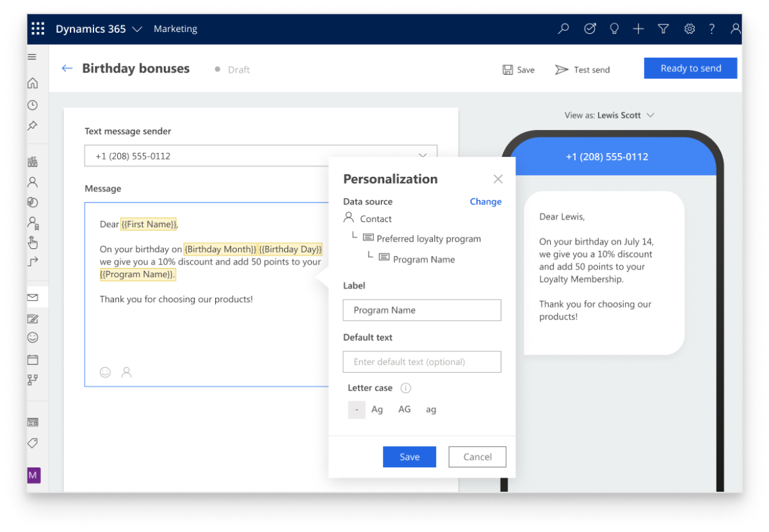Open settings gear in top bar
The height and width of the screenshot is (532, 769).
click(x=690, y=29)
